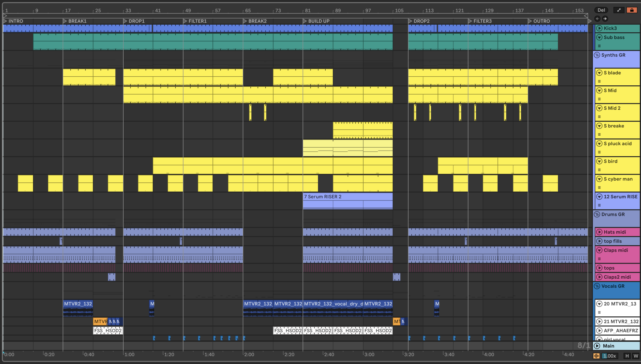The height and width of the screenshot is (364, 641).
Task: Unfold the Main track
Action: (597, 346)
